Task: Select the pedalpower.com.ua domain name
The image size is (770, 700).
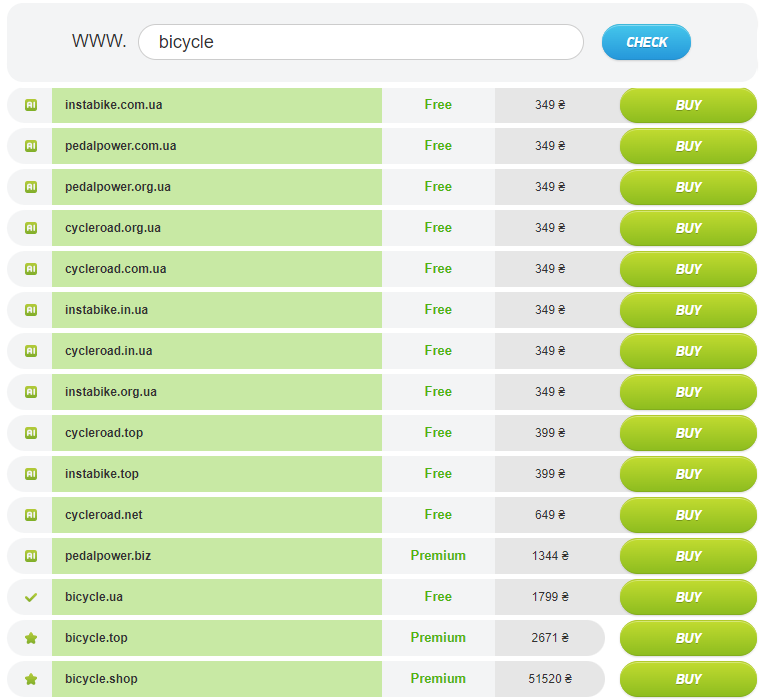Action: (x=120, y=146)
